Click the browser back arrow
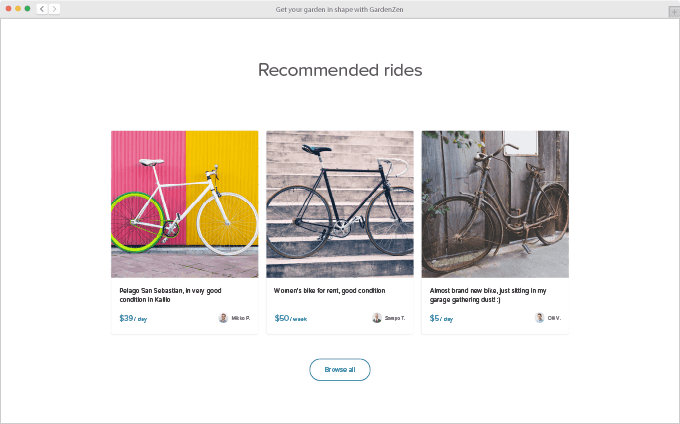Screen dimensions: 680x424 pyautogui.click(x=42, y=8)
